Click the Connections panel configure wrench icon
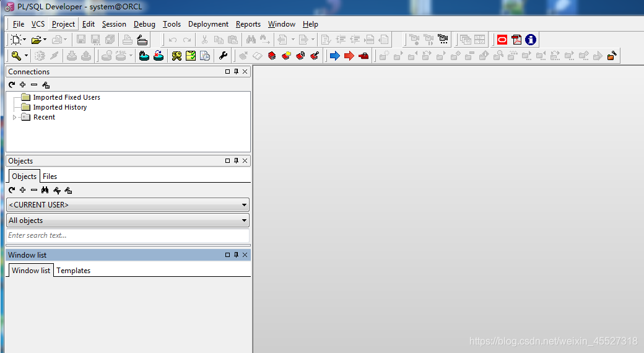The image size is (644, 353). 46,85
